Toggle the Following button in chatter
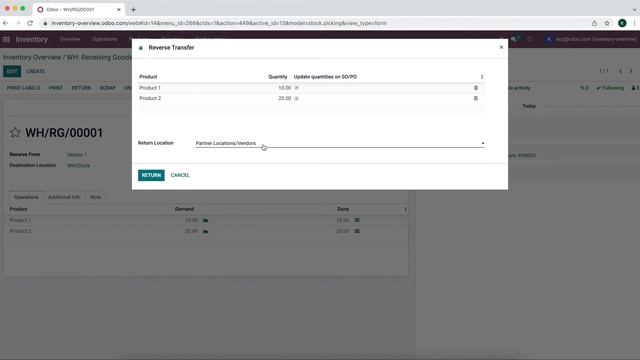This screenshot has height=360, width=640. tap(610, 88)
